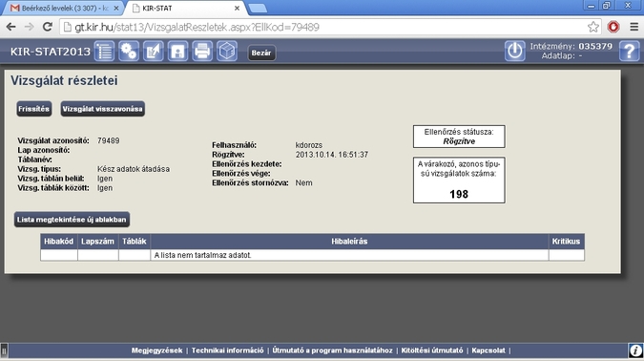The height and width of the screenshot is (361, 644).
Task: Click the printer icon in toolbar
Action: pos(202,52)
